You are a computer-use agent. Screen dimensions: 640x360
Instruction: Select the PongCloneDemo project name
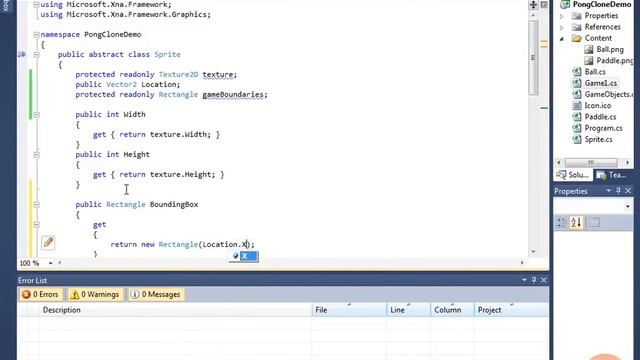[x=602, y=4]
